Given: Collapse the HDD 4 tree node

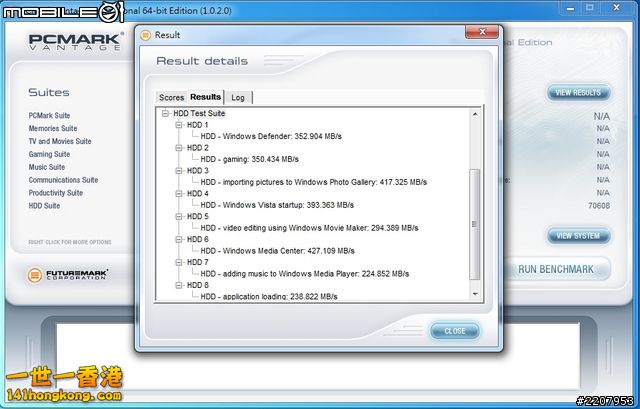Looking at the screenshot, I should [179, 194].
